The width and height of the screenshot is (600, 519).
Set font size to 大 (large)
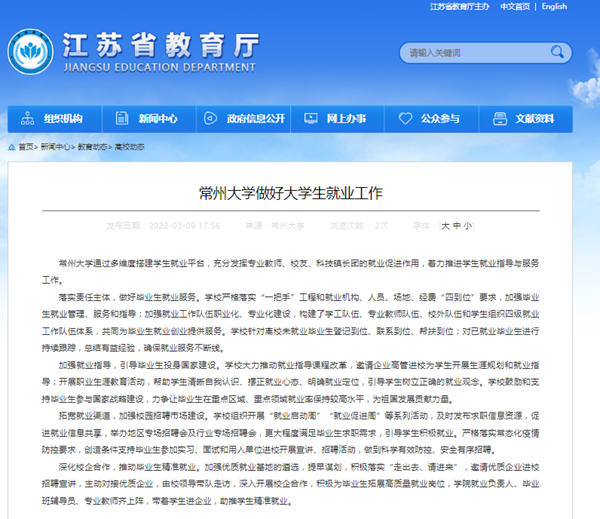[445, 226]
